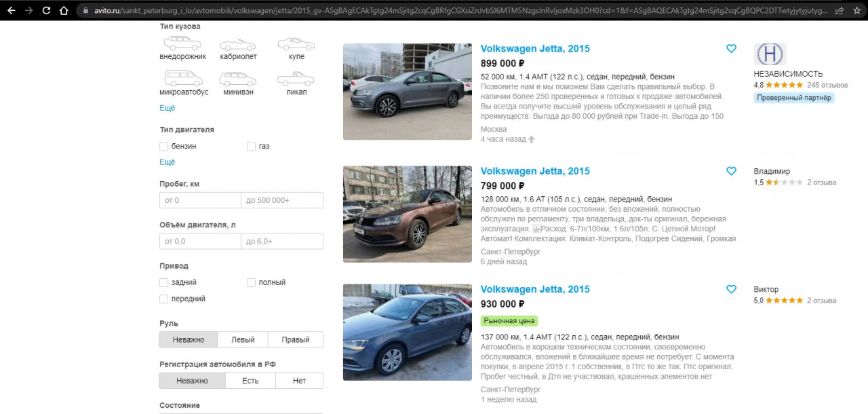
Task: Select the внедорожник body type icon
Action: tap(182, 44)
